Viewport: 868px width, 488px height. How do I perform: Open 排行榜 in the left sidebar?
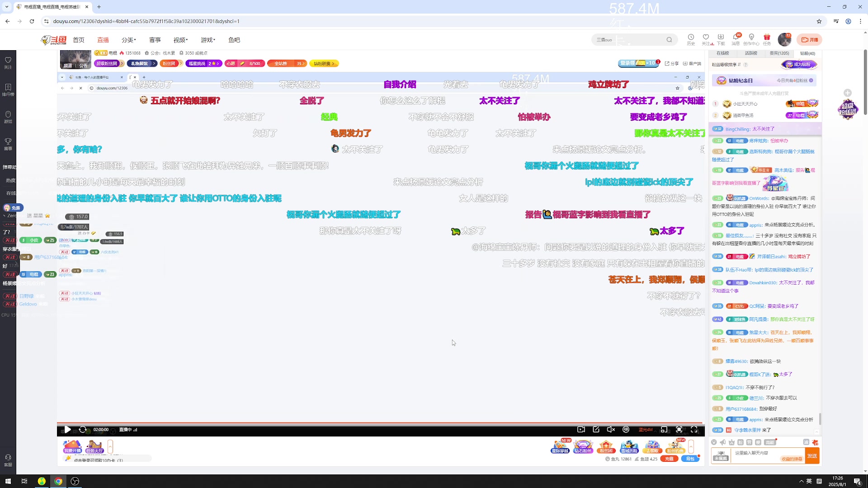pyautogui.click(x=8, y=90)
